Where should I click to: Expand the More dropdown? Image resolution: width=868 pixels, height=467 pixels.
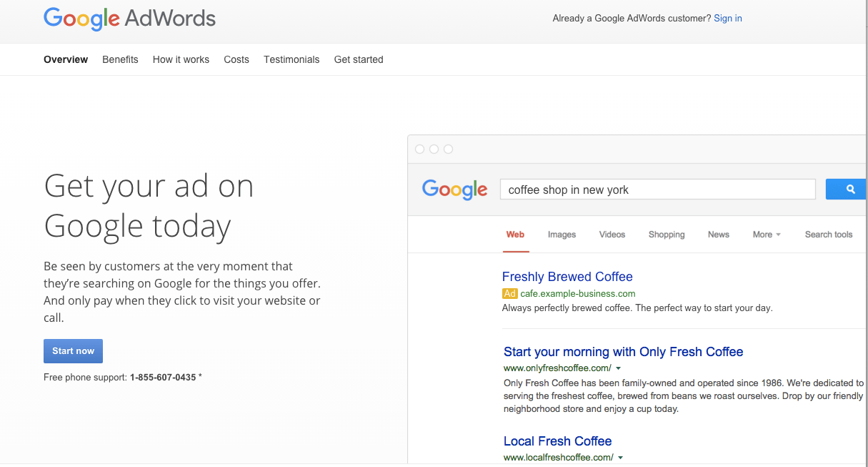pyautogui.click(x=767, y=235)
